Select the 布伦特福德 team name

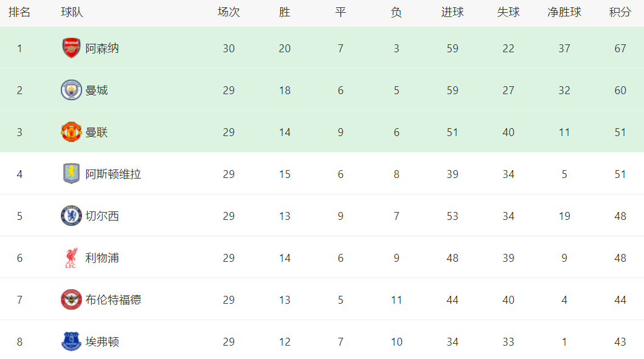[113, 300]
